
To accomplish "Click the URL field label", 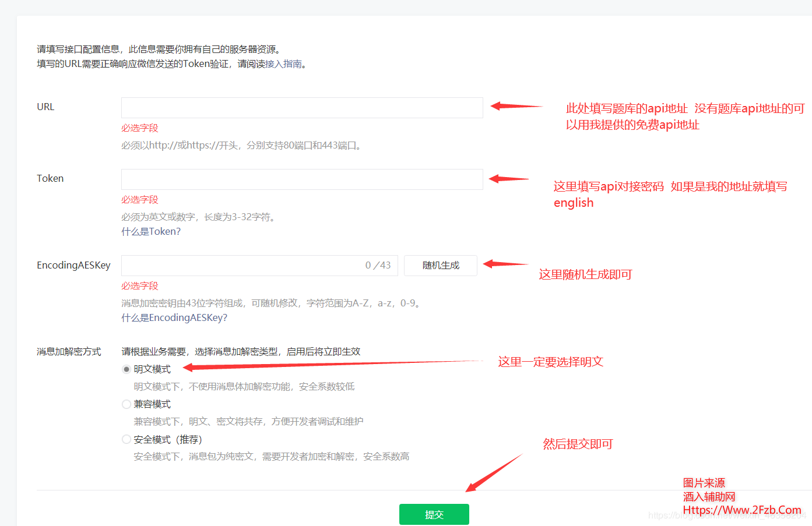I will coord(45,107).
